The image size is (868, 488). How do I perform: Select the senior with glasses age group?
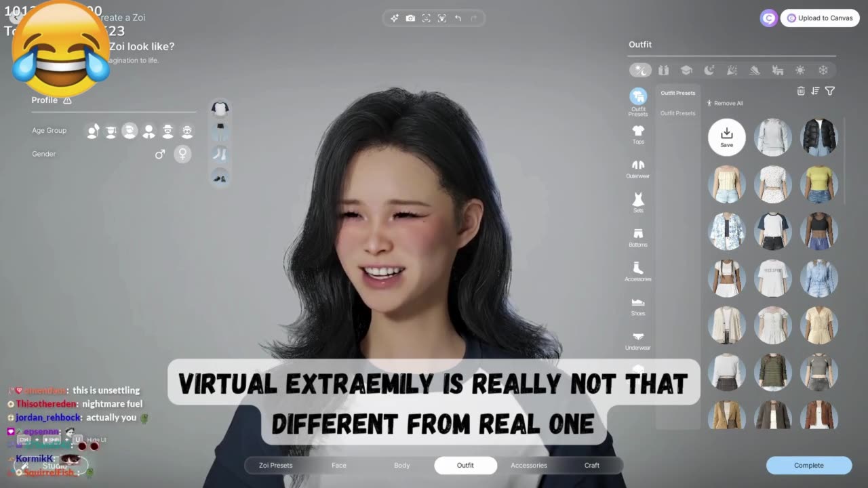[186, 131]
